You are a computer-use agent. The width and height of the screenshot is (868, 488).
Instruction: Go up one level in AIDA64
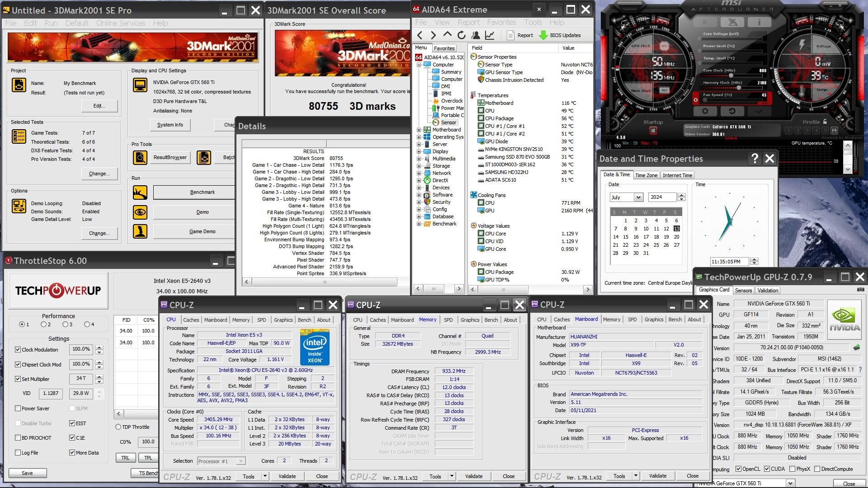[x=447, y=35]
